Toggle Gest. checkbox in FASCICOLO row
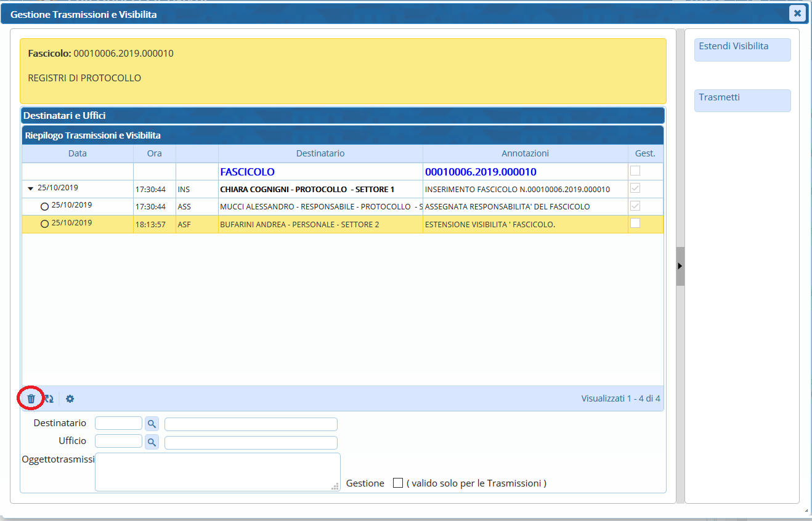Screen dimensions: 812x521 click(635, 171)
